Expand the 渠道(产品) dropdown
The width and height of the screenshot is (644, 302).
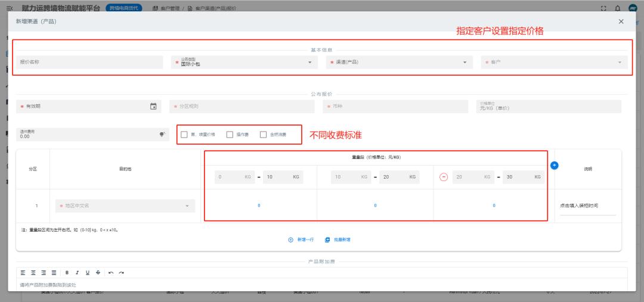point(400,62)
